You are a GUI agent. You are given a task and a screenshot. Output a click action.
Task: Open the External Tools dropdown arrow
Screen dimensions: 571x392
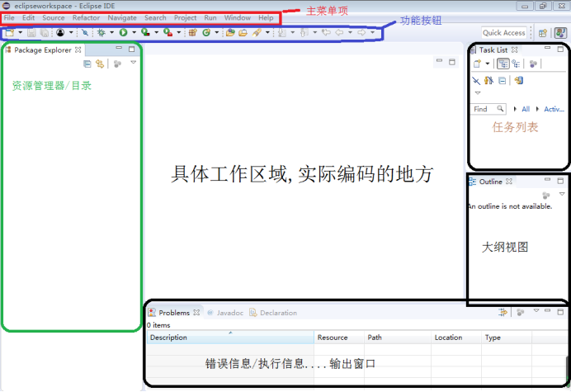[x=179, y=33]
